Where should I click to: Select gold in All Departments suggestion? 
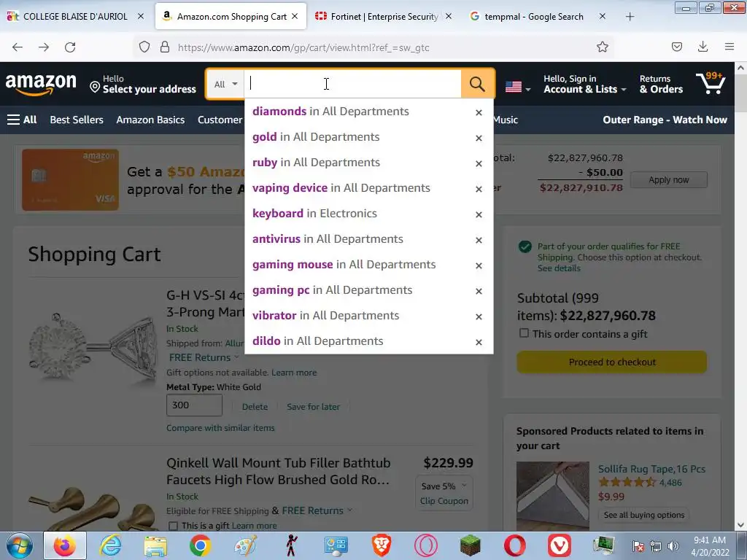pyautogui.click(x=316, y=137)
